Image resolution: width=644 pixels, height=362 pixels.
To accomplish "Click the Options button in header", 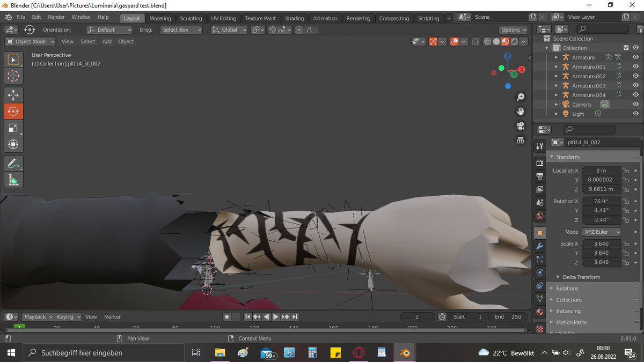I will 514,29.
